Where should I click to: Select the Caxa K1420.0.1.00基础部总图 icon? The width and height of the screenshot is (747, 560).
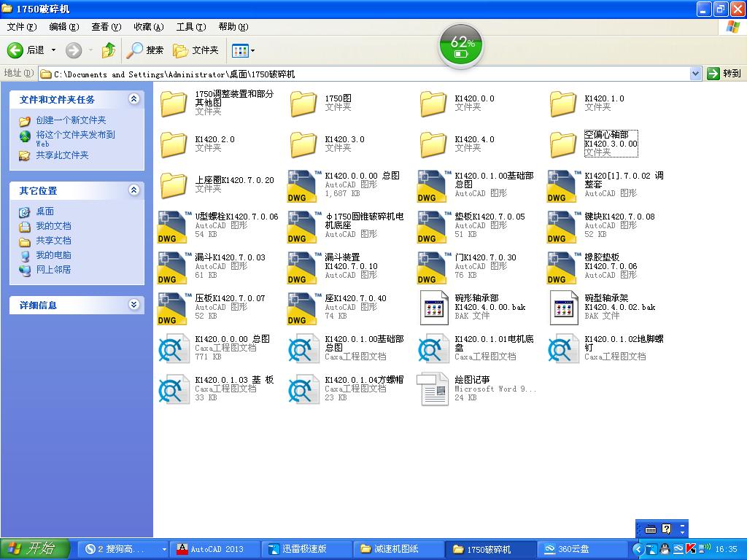(303, 349)
